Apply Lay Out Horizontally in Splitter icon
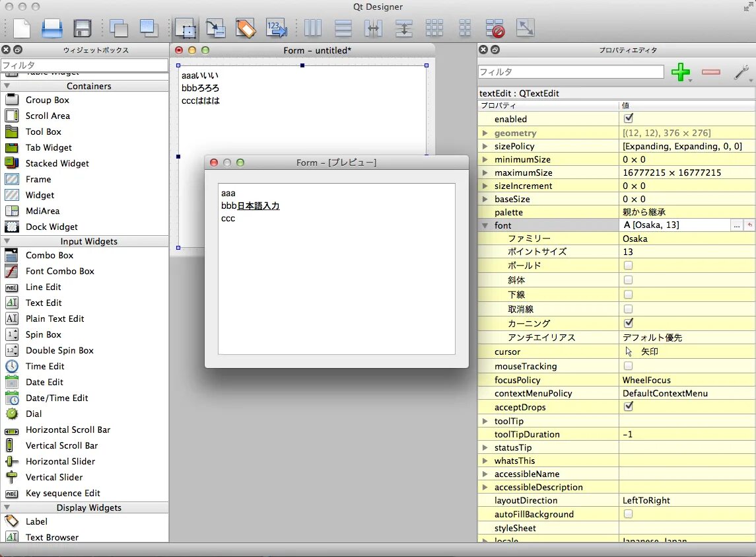The height and width of the screenshot is (557, 756). [374, 28]
